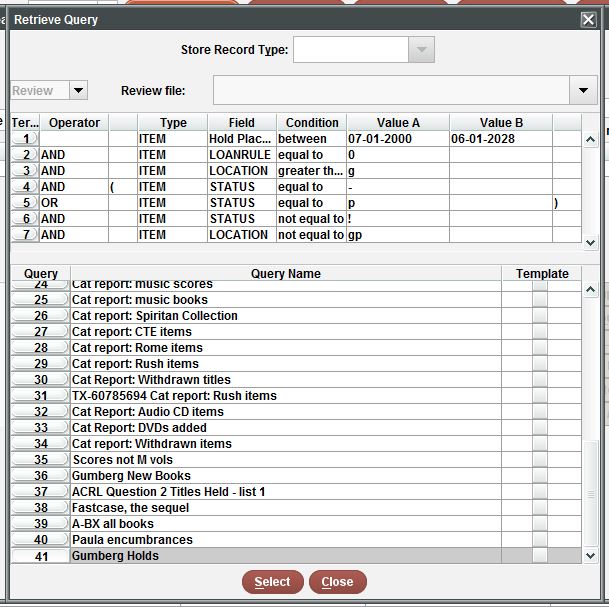Toggle Template checkbox for Cat report: music books
This screenshot has width=609, height=607.
[540, 300]
